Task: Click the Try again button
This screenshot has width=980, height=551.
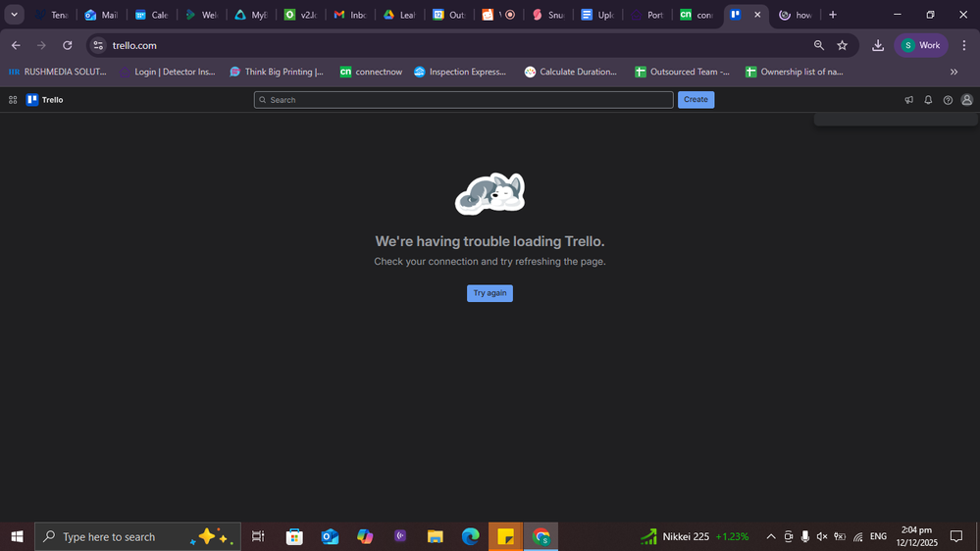Action: click(490, 293)
